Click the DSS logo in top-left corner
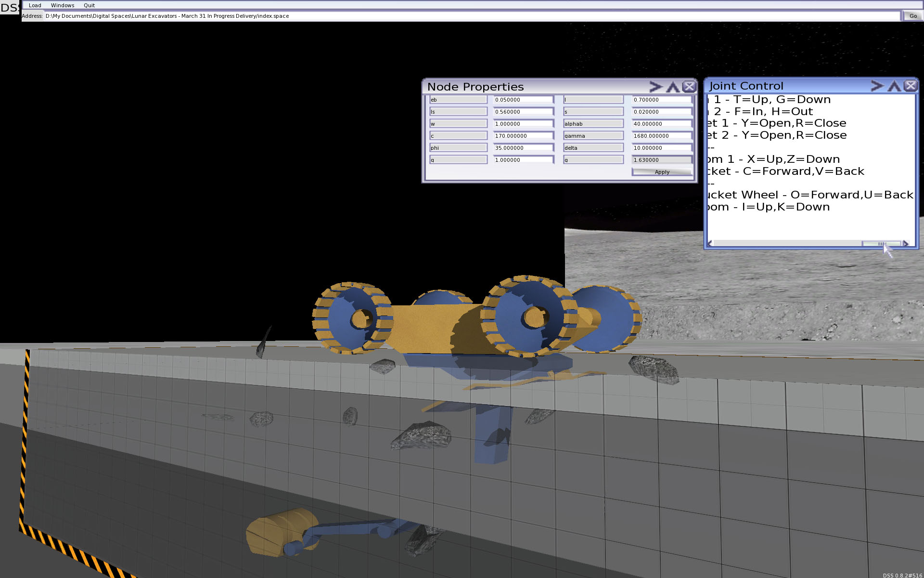Viewport: 924px width, 578px height. click(x=10, y=8)
